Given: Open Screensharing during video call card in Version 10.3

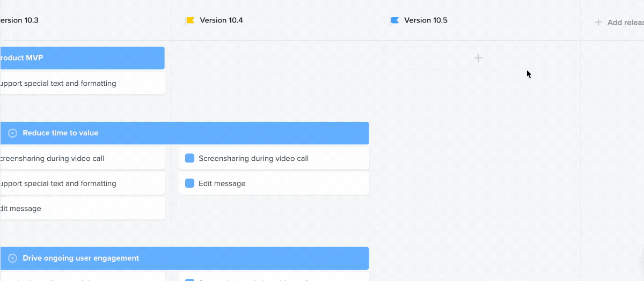Looking at the screenshot, I should click(82, 158).
